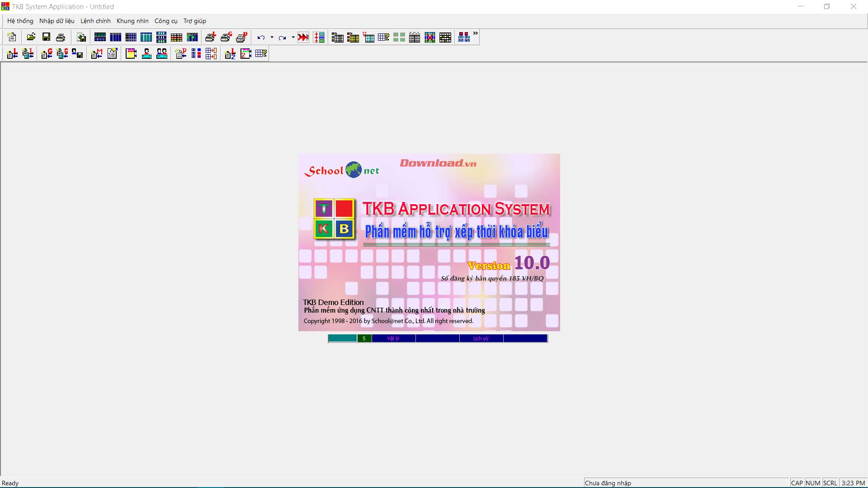868x488 pixels.
Task: Expand the toolbar overflow chevron
Action: (x=475, y=33)
